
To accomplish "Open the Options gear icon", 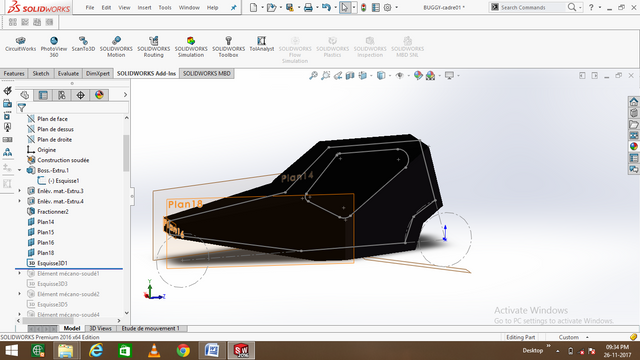I will 387,7.
